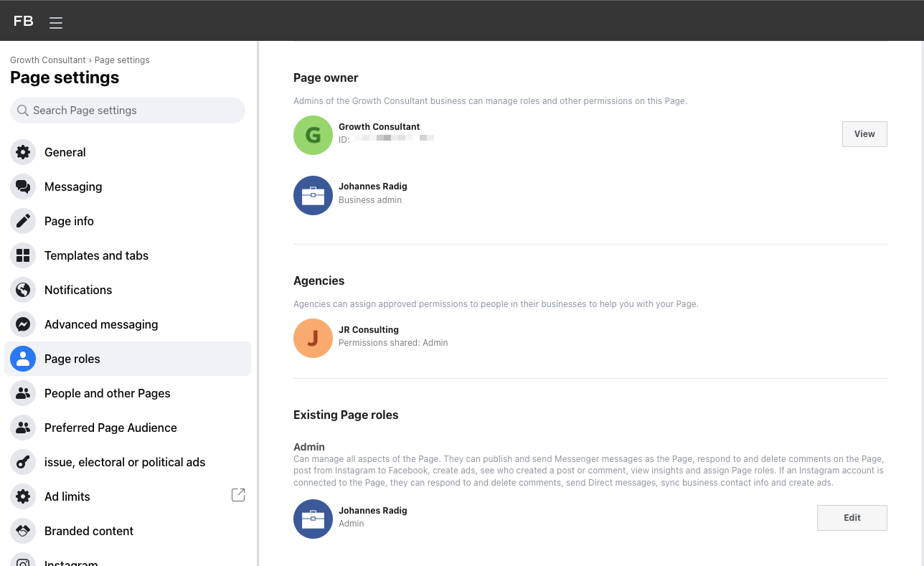Viewport: 924px width, 566px height.
Task: Click the View button for Growth Consultant
Action: pos(864,133)
